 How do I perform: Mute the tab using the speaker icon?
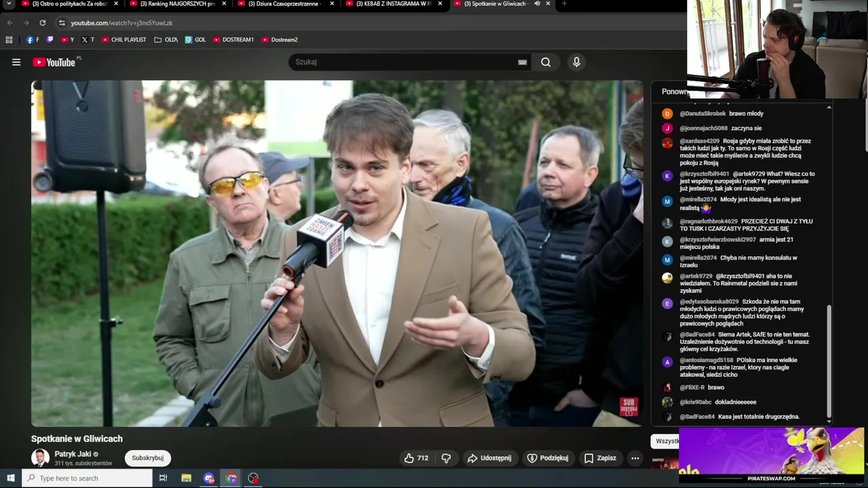(x=536, y=4)
